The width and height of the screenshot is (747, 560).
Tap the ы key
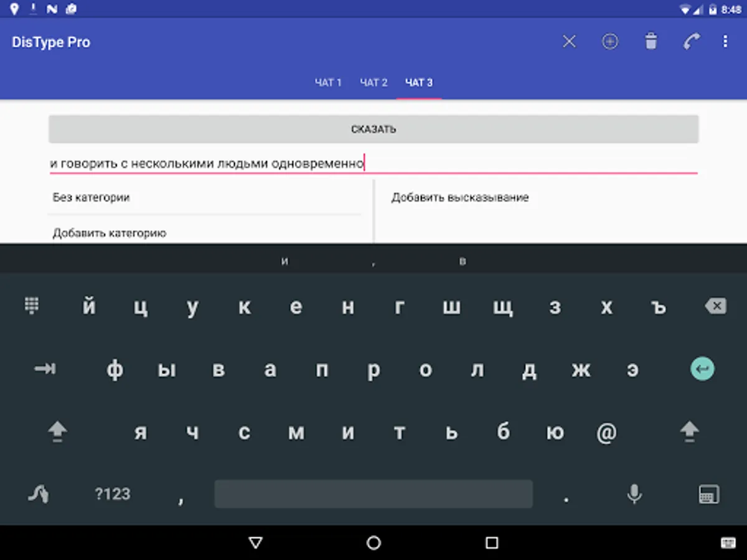click(166, 370)
